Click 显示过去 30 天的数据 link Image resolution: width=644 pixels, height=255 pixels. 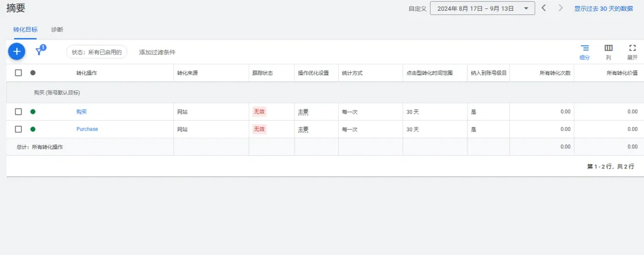(603, 8)
